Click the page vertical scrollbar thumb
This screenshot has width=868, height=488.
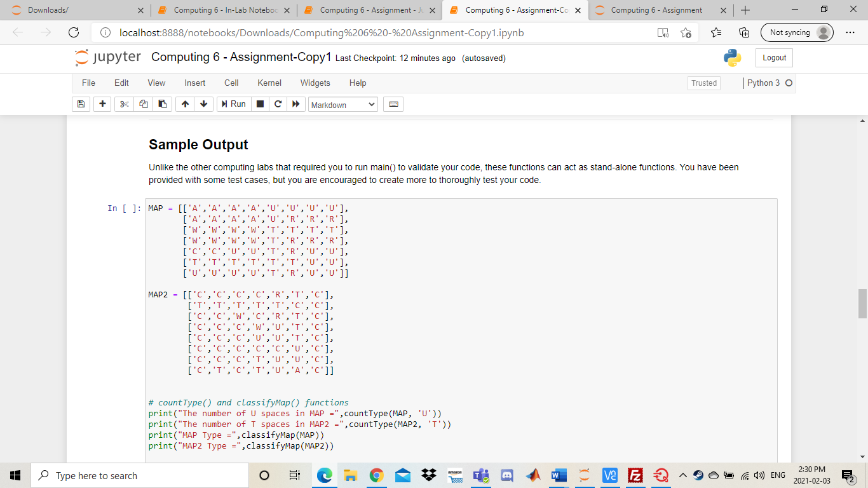pos(862,303)
